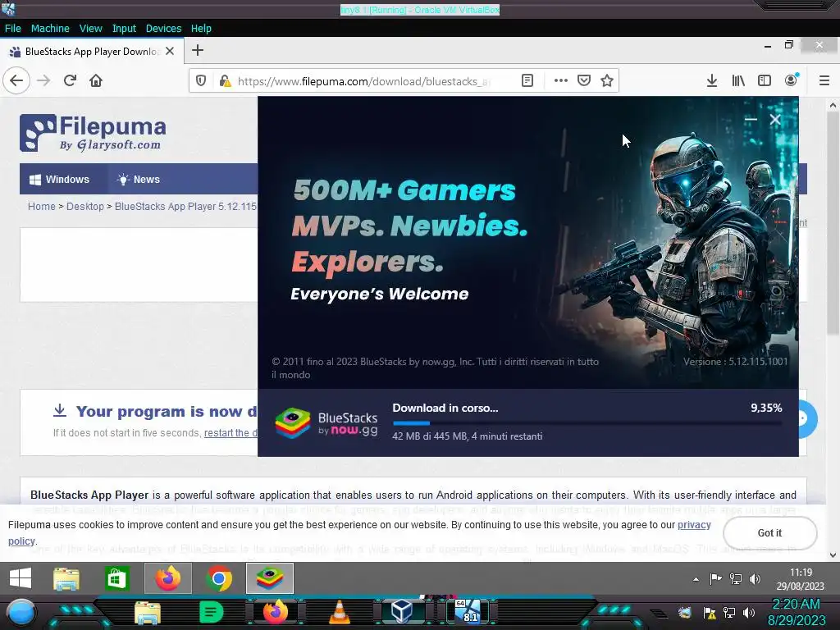Click BlueStacks App Player breadcrumb text

pyautogui.click(x=186, y=206)
